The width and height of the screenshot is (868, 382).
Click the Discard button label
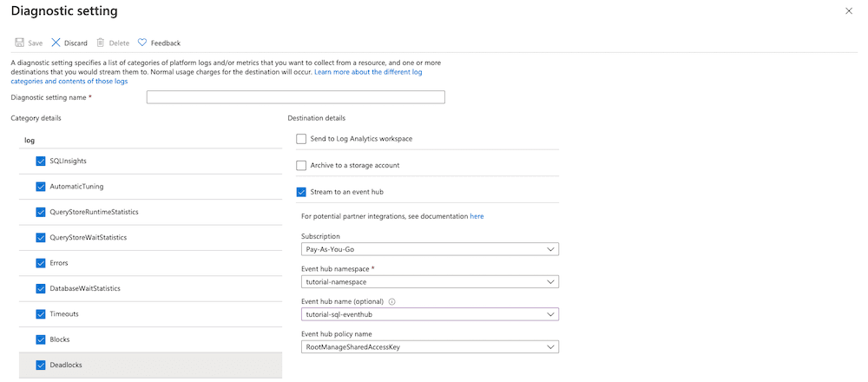point(76,43)
